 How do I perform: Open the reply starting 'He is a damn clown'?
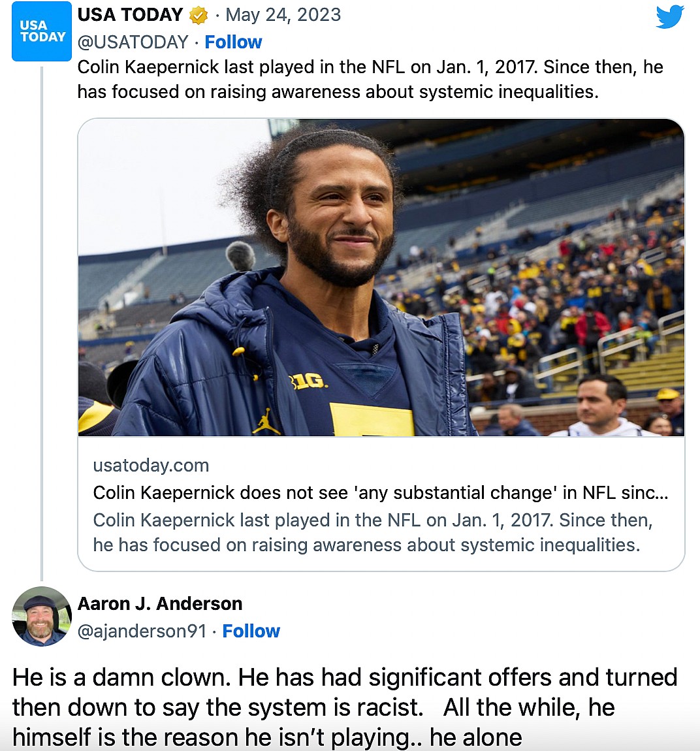[344, 677]
